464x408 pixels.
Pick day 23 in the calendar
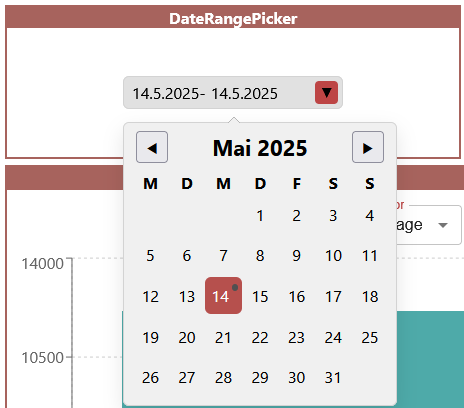[x=296, y=337]
